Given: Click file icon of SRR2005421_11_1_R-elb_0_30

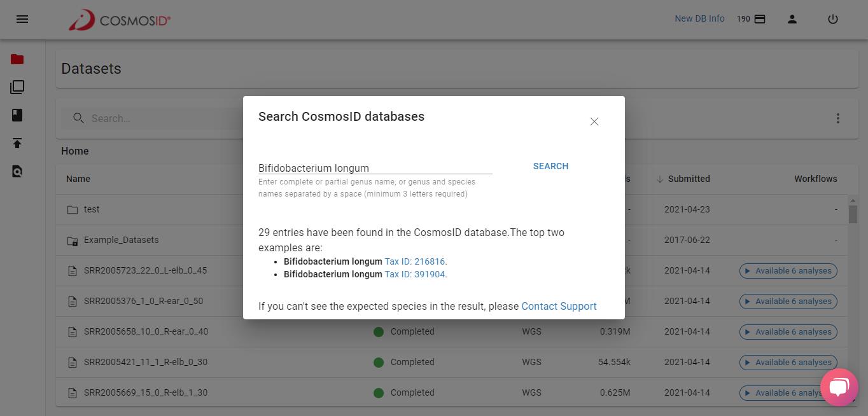Looking at the screenshot, I should pos(73,363).
